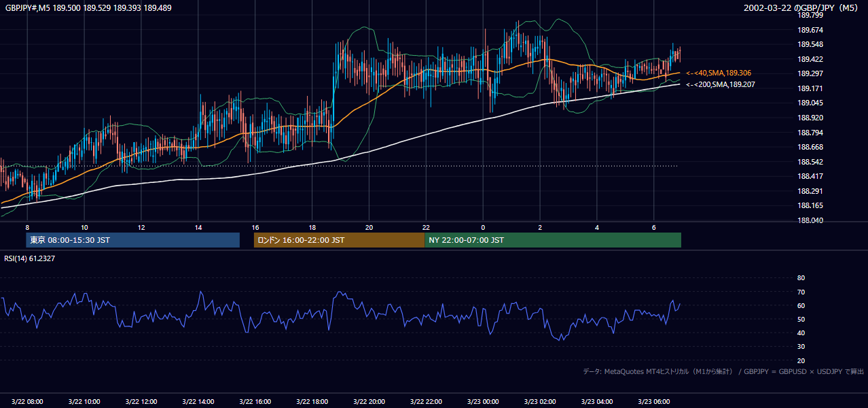Screen dimensions: 868x408
Task: Select the Tokyo 08:00-15:30 JST session bar
Action: pos(132,240)
